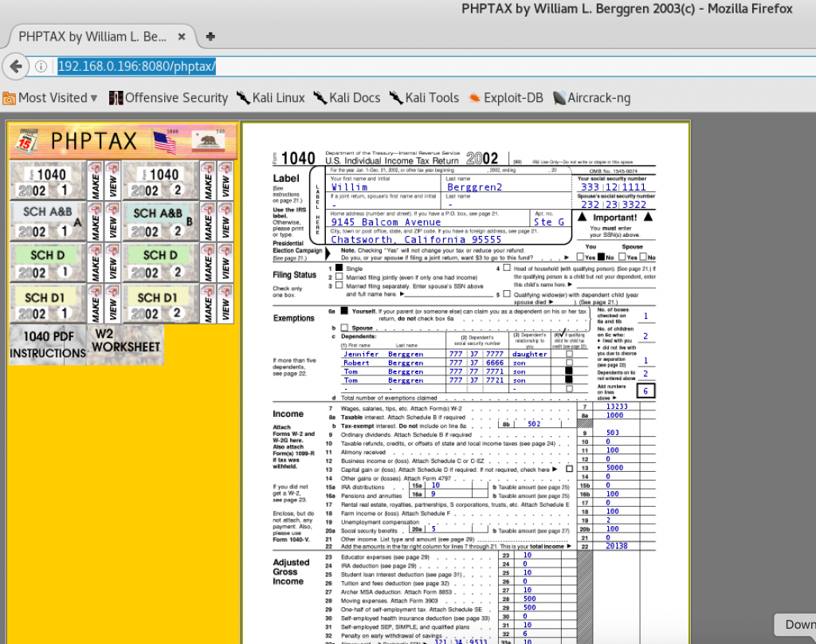Click VIEW icon for 1040 2002 page 2
816x644 pixels.
(x=226, y=181)
